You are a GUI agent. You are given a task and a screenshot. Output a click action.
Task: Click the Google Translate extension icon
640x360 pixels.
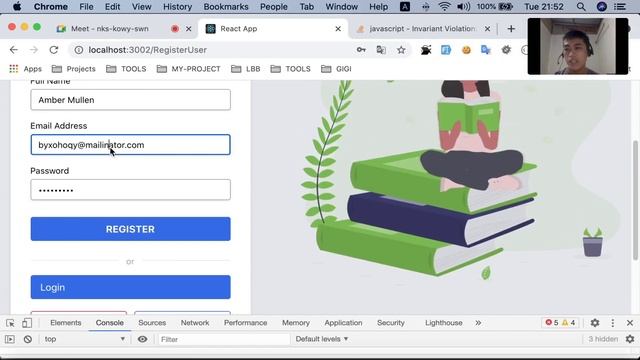[x=486, y=50]
